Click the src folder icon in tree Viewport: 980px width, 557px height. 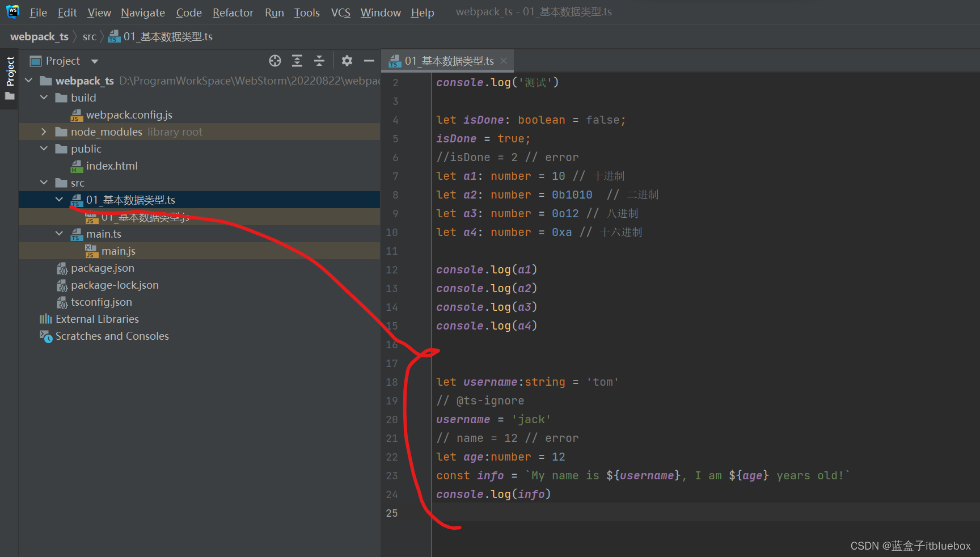61,183
